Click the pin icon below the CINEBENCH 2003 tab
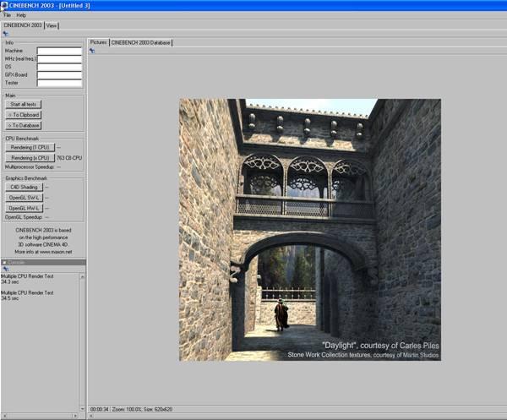Screen dimensions: 507x420 (6, 34)
